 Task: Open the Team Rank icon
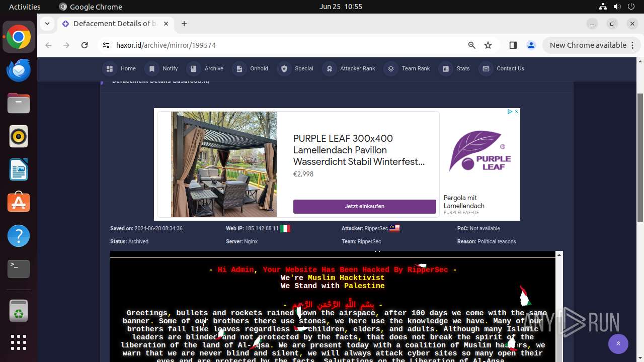pos(390,69)
